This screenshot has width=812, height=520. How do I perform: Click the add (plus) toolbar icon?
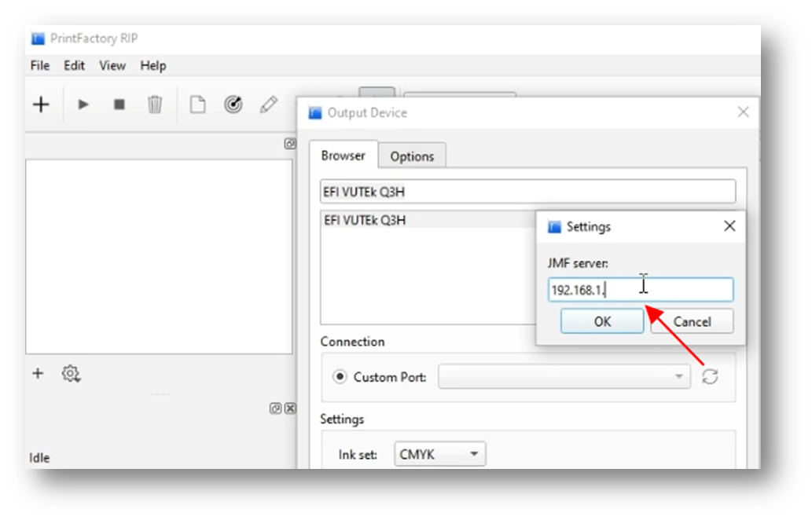tap(41, 104)
